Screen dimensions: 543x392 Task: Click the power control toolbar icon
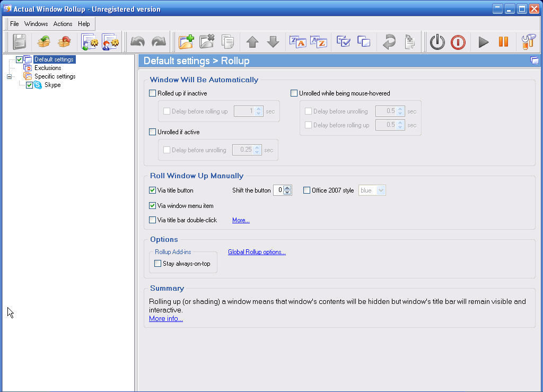[437, 41]
